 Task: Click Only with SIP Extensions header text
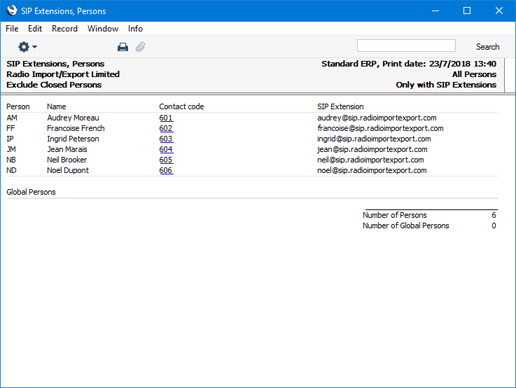pyautogui.click(x=446, y=85)
